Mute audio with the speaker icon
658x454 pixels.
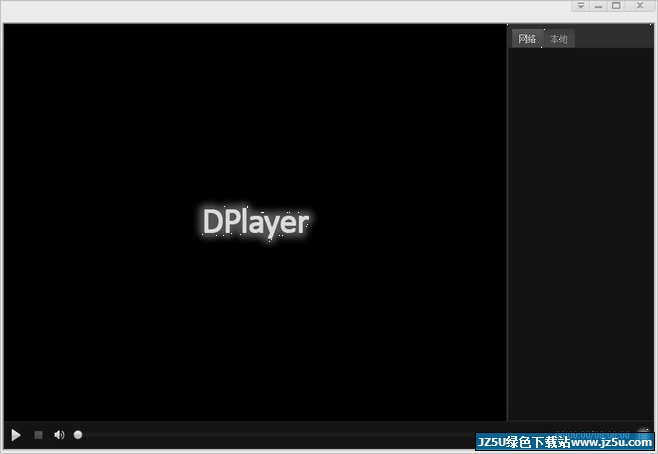(59, 435)
